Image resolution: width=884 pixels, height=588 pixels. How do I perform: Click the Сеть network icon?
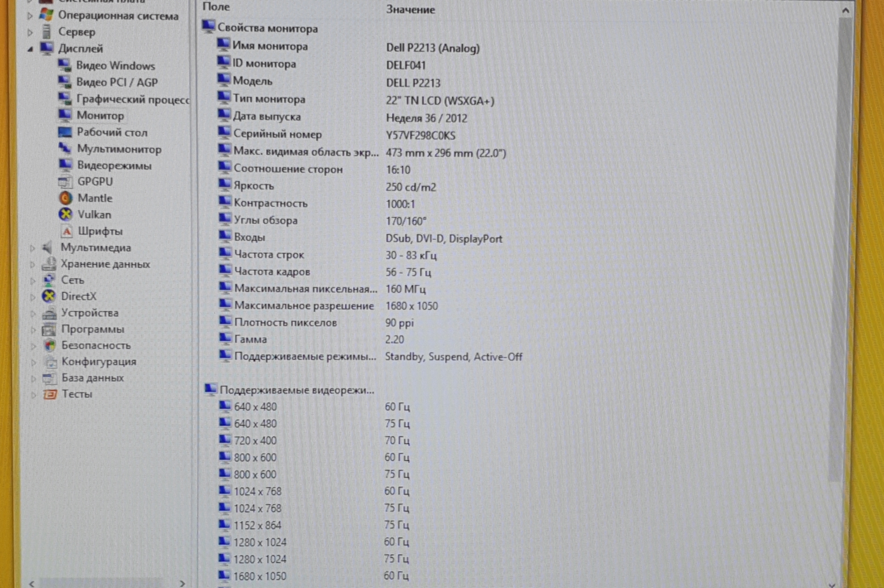pyautogui.click(x=49, y=280)
